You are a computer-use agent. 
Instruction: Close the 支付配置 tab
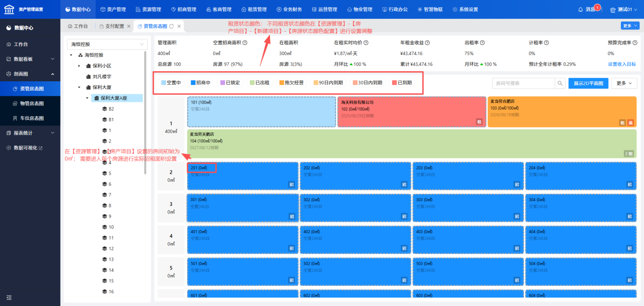click(x=129, y=26)
